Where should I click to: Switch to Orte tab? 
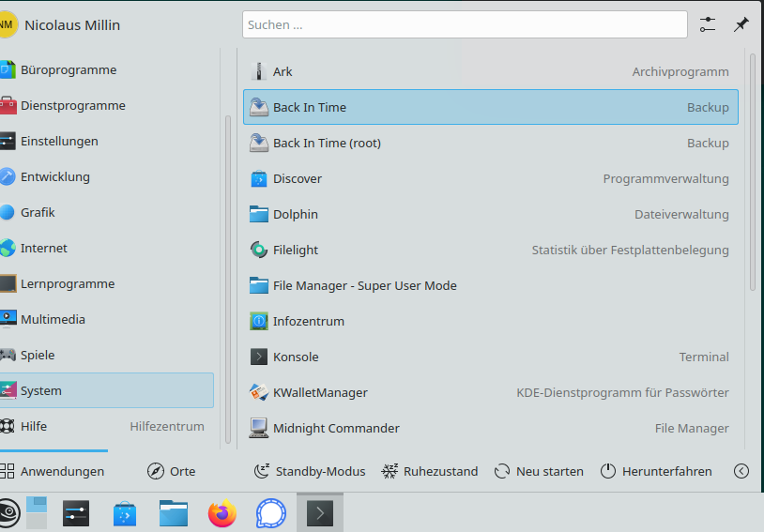pyautogui.click(x=171, y=471)
